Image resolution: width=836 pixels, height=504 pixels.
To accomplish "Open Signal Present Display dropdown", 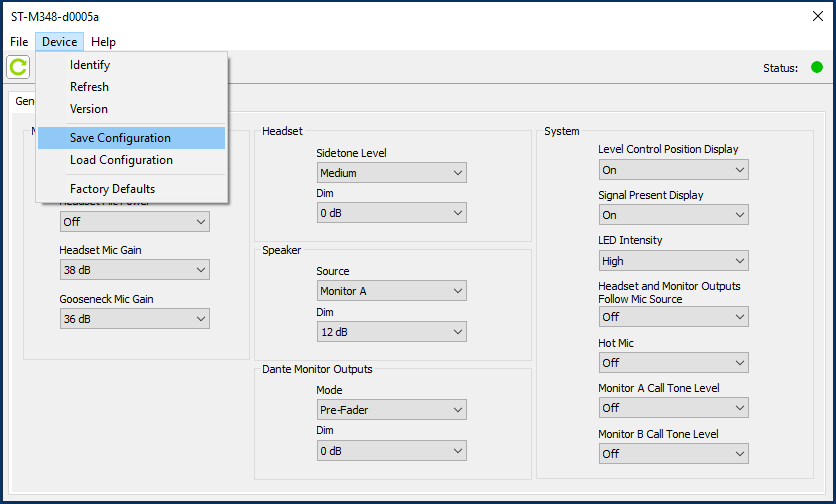I will click(x=673, y=215).
